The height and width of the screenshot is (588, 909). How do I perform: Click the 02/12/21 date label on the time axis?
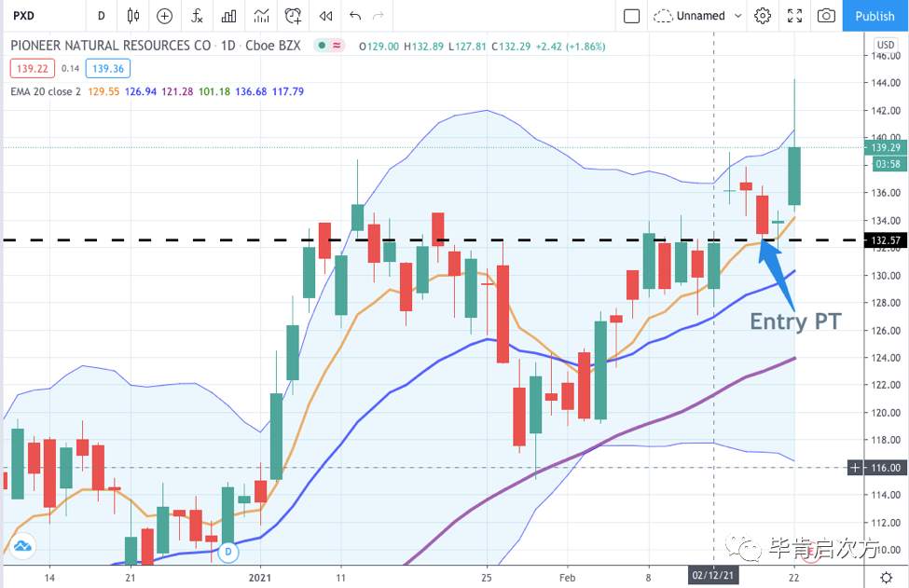point(712,576)
